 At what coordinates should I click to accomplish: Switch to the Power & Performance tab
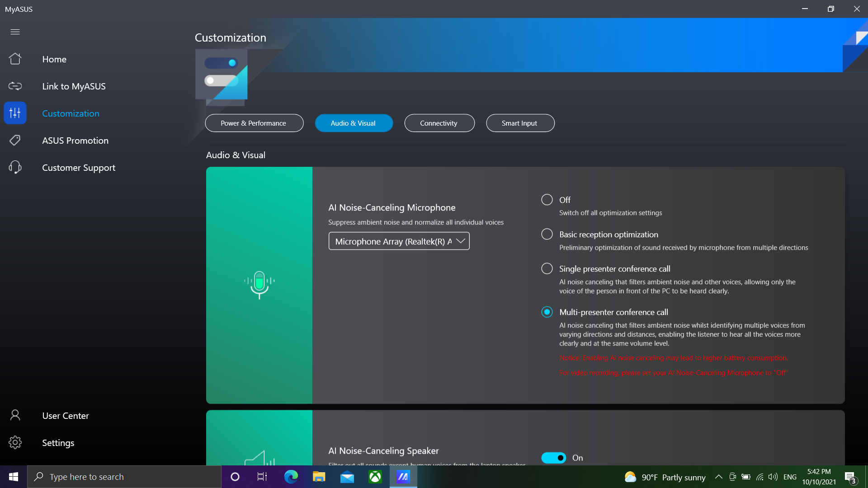click(254, 123)
